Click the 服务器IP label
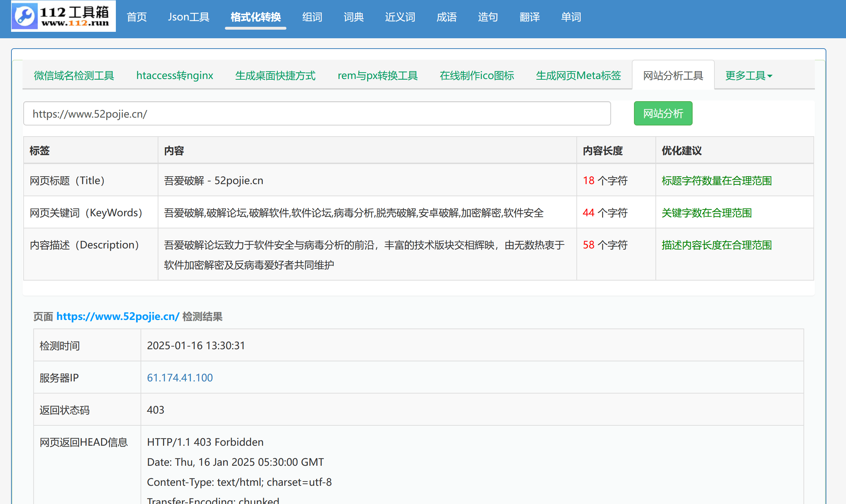Image resolution: width=846 pixels, height=504 pixels. pyautogui.click(x=59, y=378)
